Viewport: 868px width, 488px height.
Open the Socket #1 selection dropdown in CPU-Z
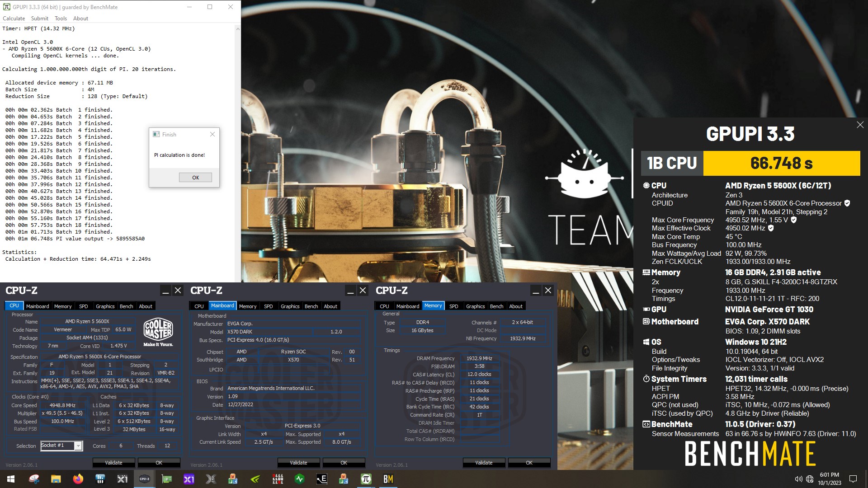(78, 446)
